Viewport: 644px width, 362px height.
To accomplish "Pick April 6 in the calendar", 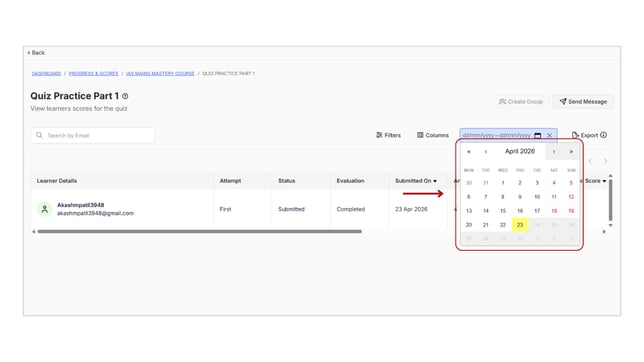I will (469, 197).
